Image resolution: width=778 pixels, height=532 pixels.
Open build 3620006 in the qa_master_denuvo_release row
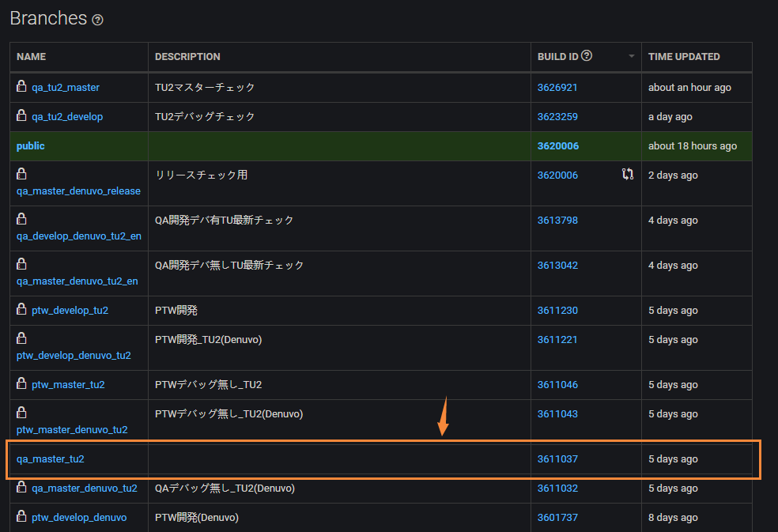[x=557, y=175]
